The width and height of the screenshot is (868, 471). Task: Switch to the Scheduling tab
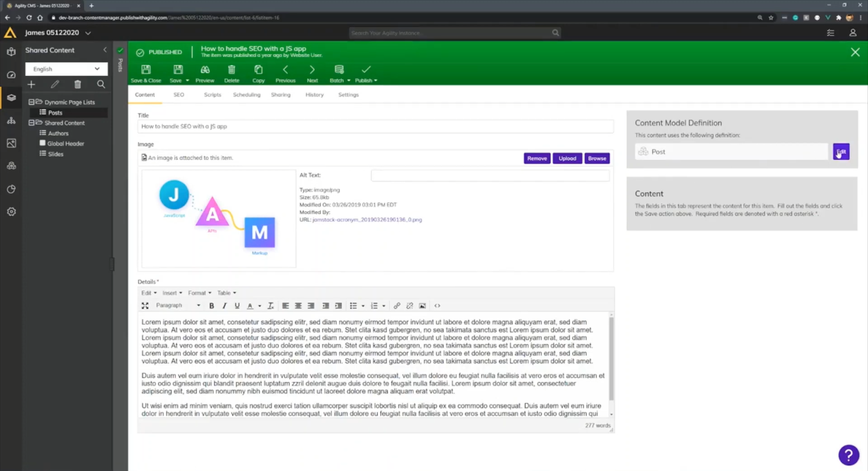point(247,95)
